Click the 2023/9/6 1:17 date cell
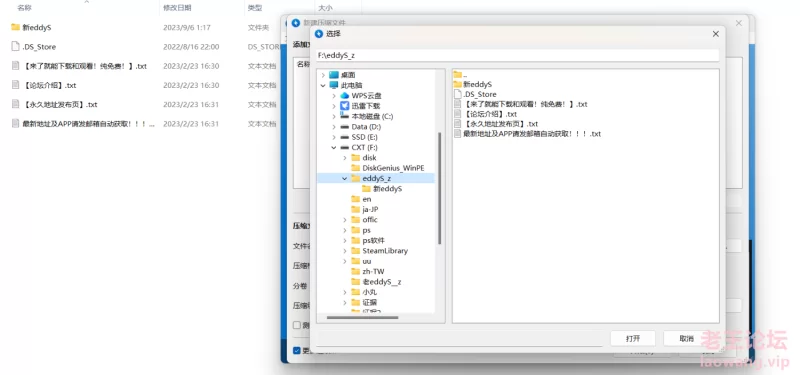800x375 pixels. pyautogui.click(x=187, y=27)
